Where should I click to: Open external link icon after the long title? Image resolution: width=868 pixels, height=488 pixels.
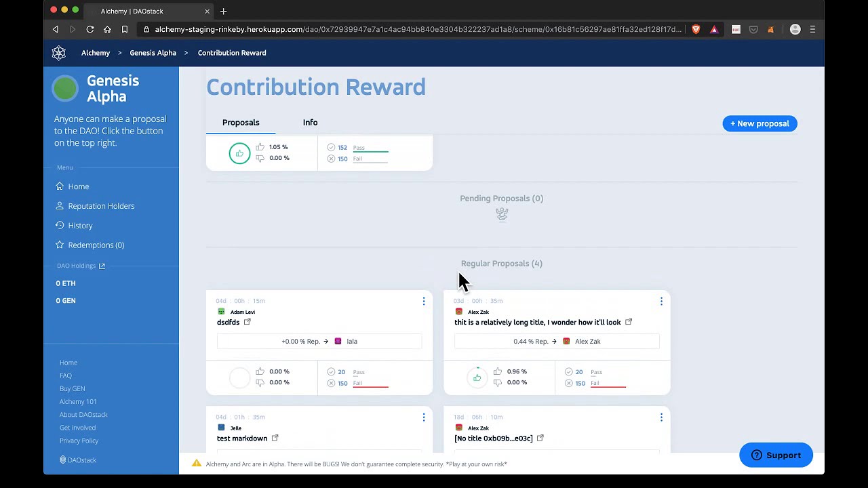tap(629, 322)
